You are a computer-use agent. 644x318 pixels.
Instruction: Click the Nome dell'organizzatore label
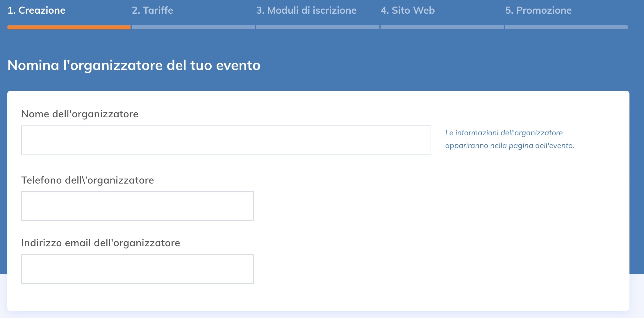click(x=80, y=114)
